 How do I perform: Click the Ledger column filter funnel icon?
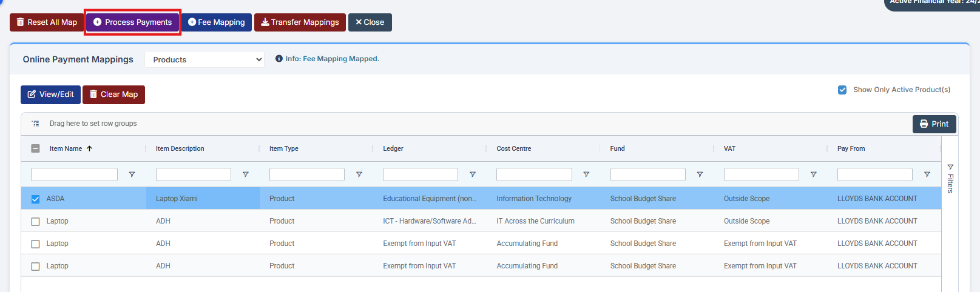tap(473, 174)
